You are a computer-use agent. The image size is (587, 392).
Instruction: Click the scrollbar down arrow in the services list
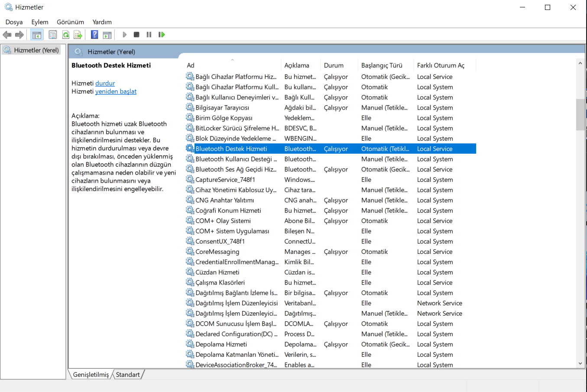[580, 364]
